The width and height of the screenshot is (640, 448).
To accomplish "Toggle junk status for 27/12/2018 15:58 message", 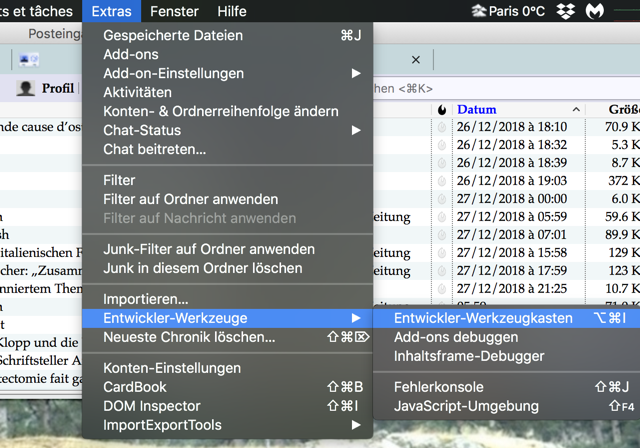I will pyautogui.click(x=442, y=253).
